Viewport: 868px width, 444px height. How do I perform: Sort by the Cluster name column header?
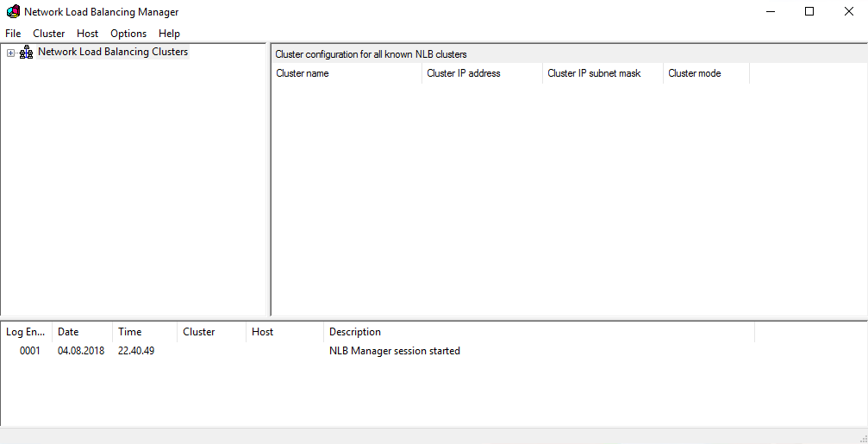(x=345, y=73)
